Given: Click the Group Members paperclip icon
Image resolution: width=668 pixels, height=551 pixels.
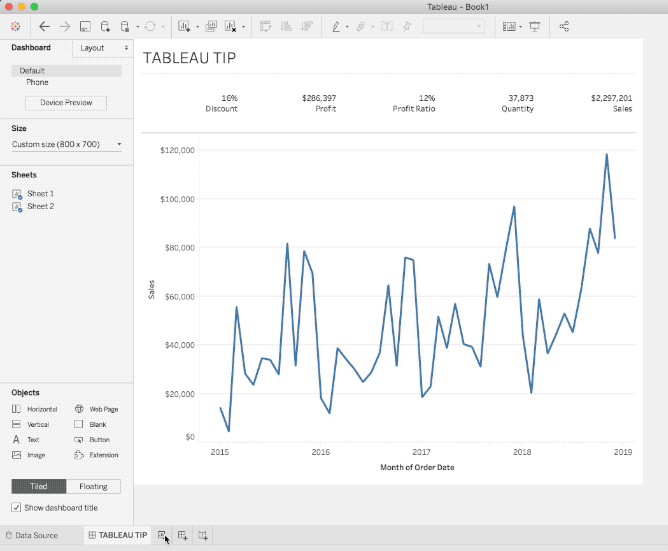Looking at the screenshot, I should click(x=361, y=26).
